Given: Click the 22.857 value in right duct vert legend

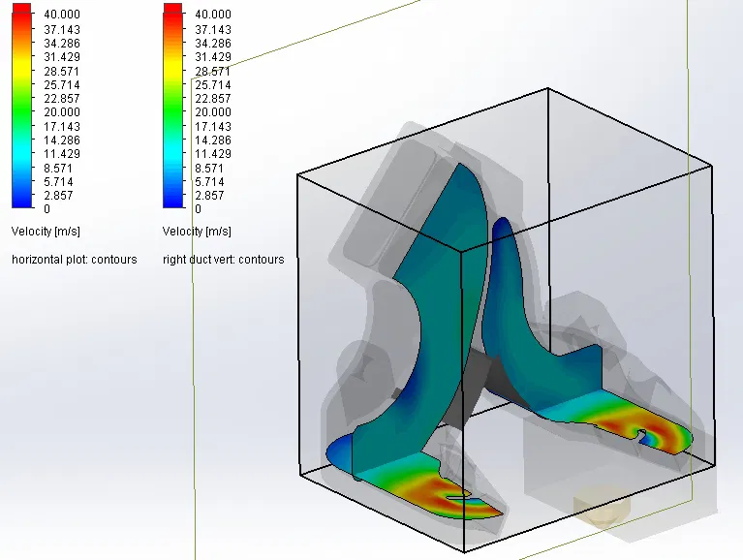Looking at the screenshot, I should click(x=213, y=99).
